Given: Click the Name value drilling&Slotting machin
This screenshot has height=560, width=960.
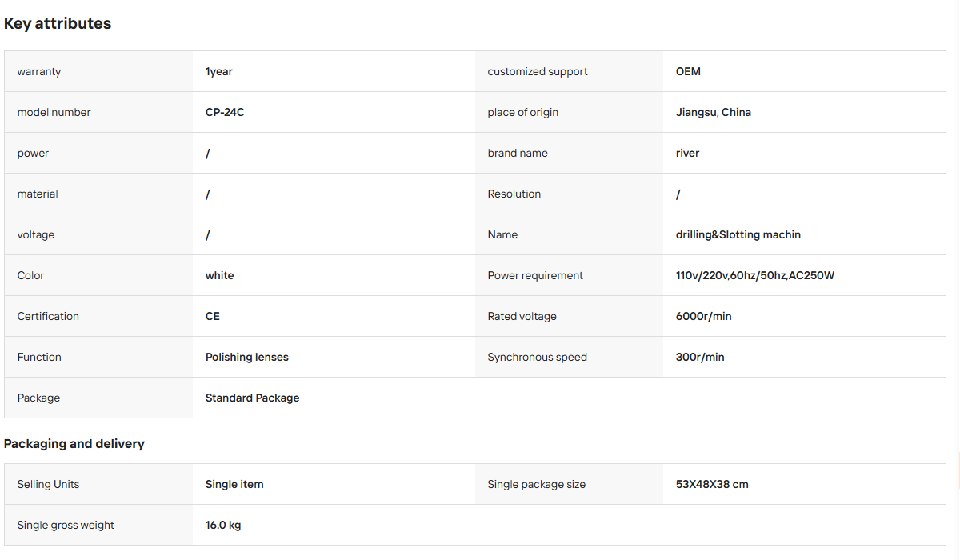Looking at the screenshot, I should (x=738, y=235).
